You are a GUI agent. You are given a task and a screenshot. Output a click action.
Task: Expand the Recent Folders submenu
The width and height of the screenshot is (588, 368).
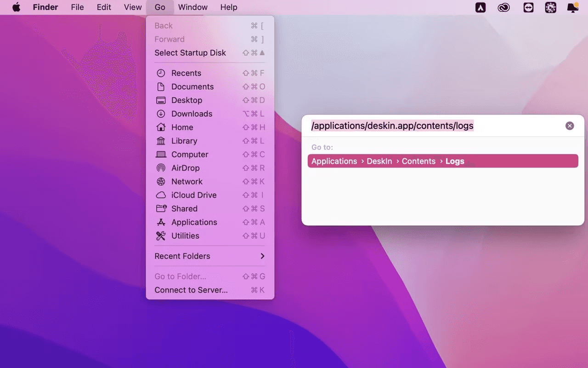(x=210, y=256)
